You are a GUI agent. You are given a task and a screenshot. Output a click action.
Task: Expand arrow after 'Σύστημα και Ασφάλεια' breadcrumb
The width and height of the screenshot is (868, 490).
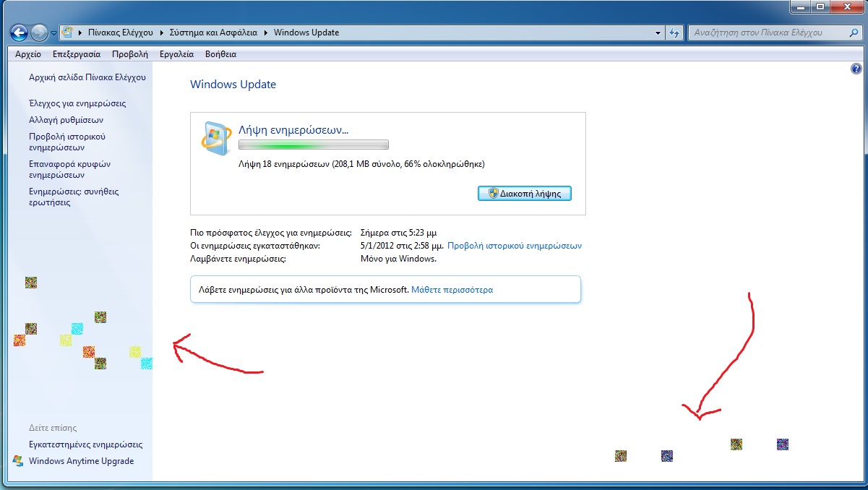click(x=265, y=33)
